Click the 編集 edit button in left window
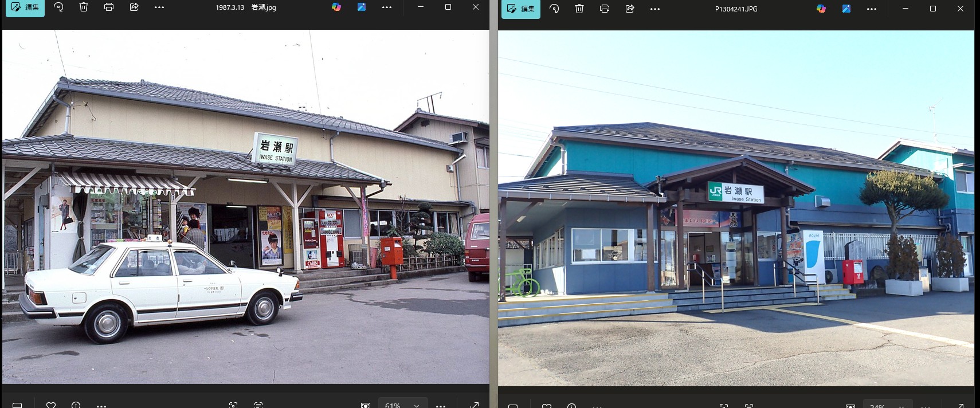This screenshot has width=980, height=408. 25,7
